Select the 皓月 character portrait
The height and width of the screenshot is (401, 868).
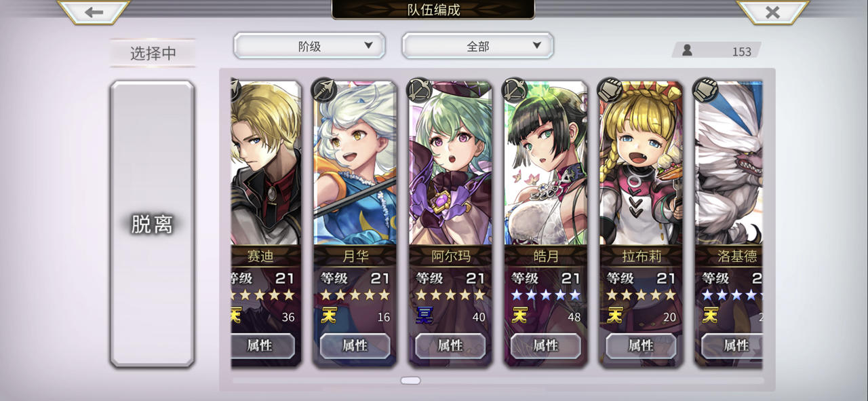(546, 163)
